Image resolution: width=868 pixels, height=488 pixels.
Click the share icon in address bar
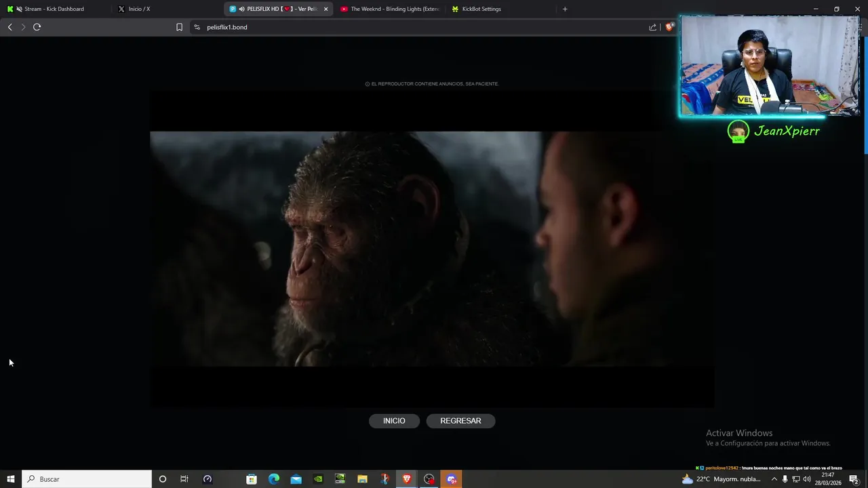(652, 27)
